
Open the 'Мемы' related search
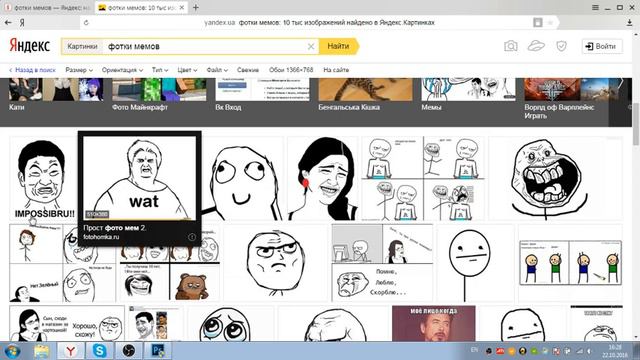469,95
